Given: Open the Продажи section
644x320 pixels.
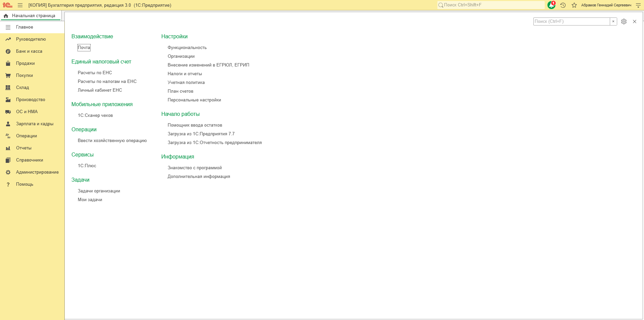Looking at the screenshot, I should [x=32, y=63].
